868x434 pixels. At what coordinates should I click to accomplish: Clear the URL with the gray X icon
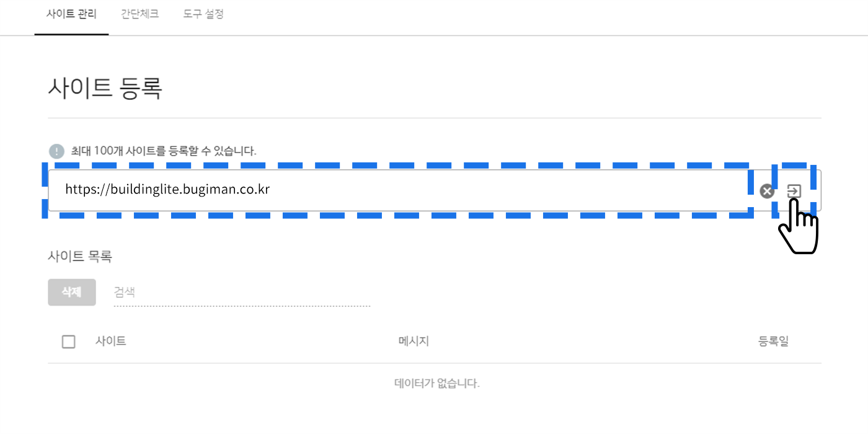767,191
